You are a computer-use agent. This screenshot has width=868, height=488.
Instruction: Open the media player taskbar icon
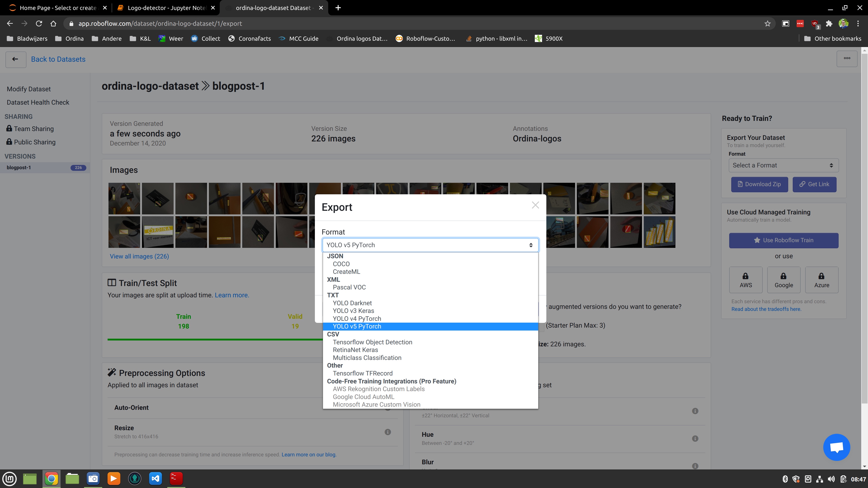[x=113, y=479]
